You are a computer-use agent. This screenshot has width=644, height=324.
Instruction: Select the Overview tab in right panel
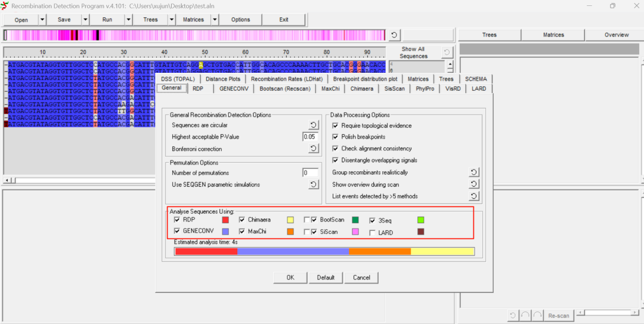(x=616, y=35)
